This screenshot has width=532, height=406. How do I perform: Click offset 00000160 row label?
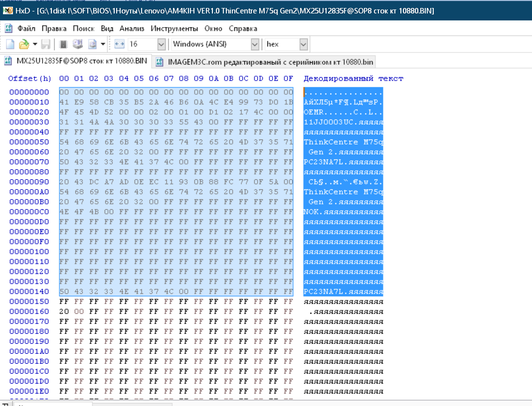click(x=29, y=311)
